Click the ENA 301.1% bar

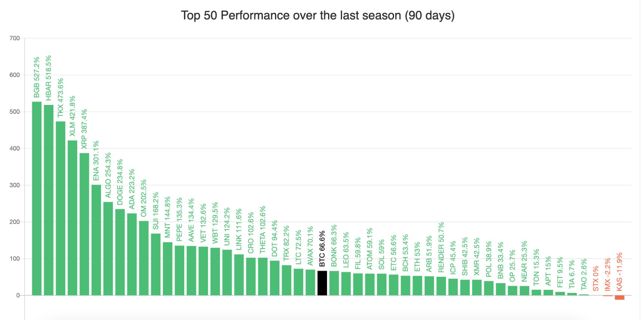pyautogui.click(x=96, y=240)
